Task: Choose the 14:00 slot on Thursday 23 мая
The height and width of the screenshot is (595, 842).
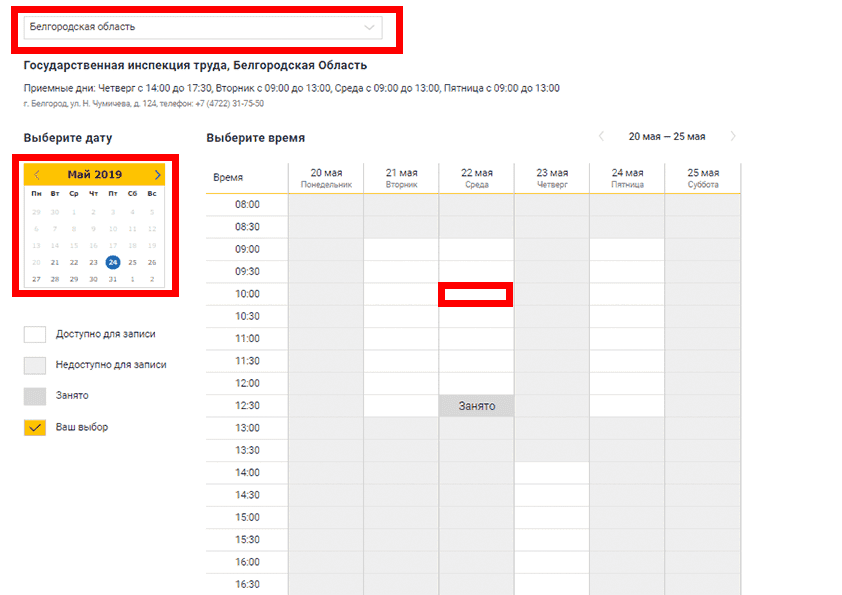Action: (551, 472)
